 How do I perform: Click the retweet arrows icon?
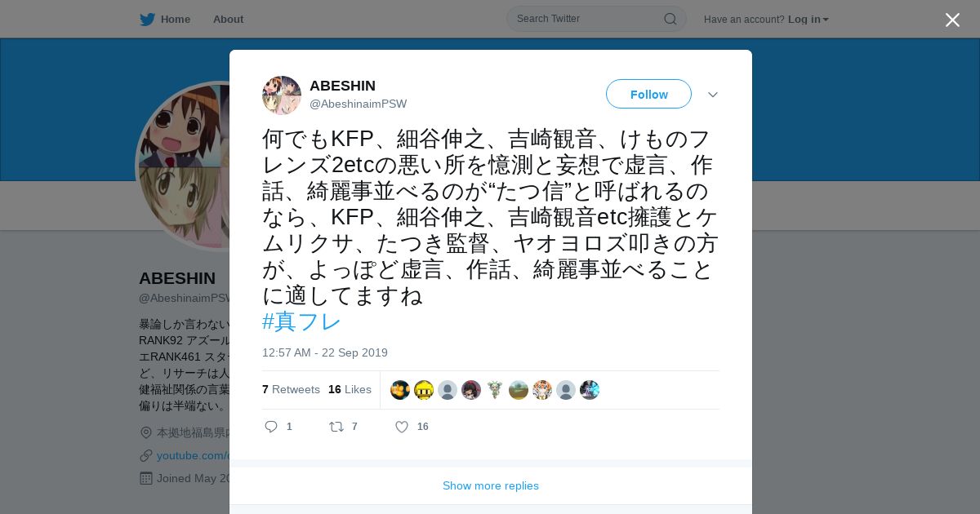pos(336,427)
